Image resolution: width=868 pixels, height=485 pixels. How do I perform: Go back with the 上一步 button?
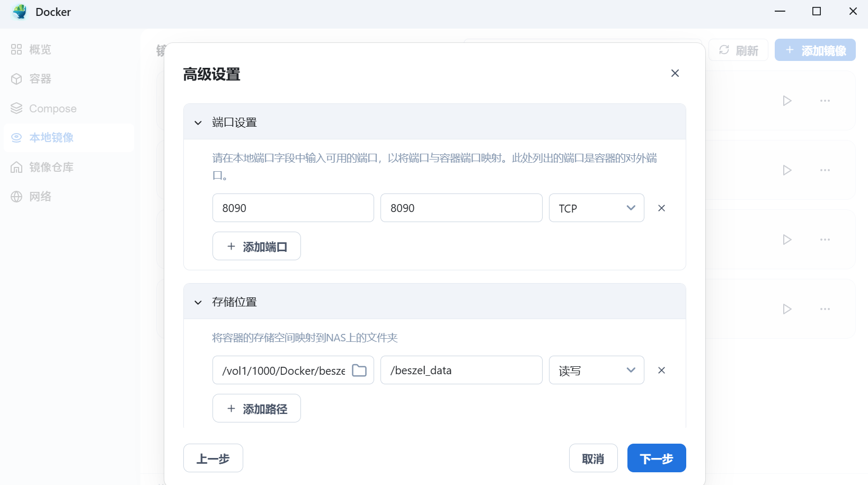click(x=213, y=458)
